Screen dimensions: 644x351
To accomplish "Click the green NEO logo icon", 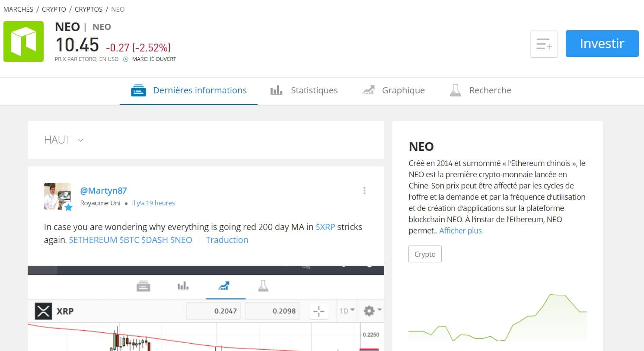I will (23, 41).
